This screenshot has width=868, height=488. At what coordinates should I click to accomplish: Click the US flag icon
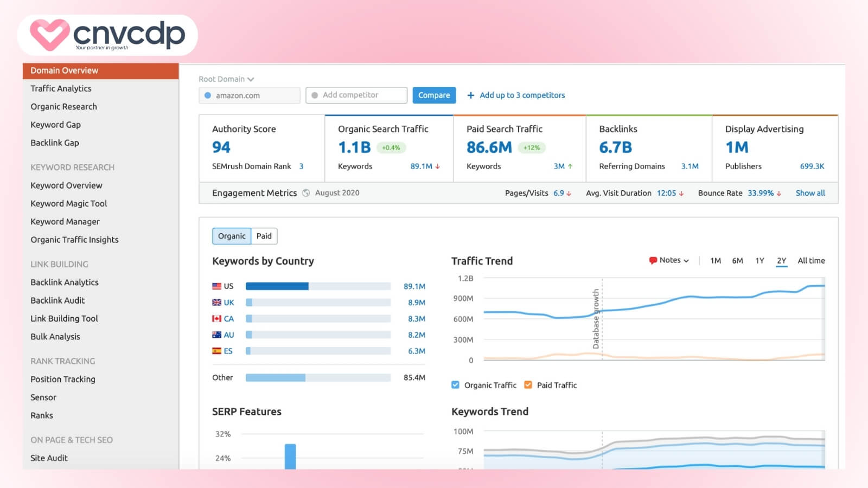pos(216,286)
